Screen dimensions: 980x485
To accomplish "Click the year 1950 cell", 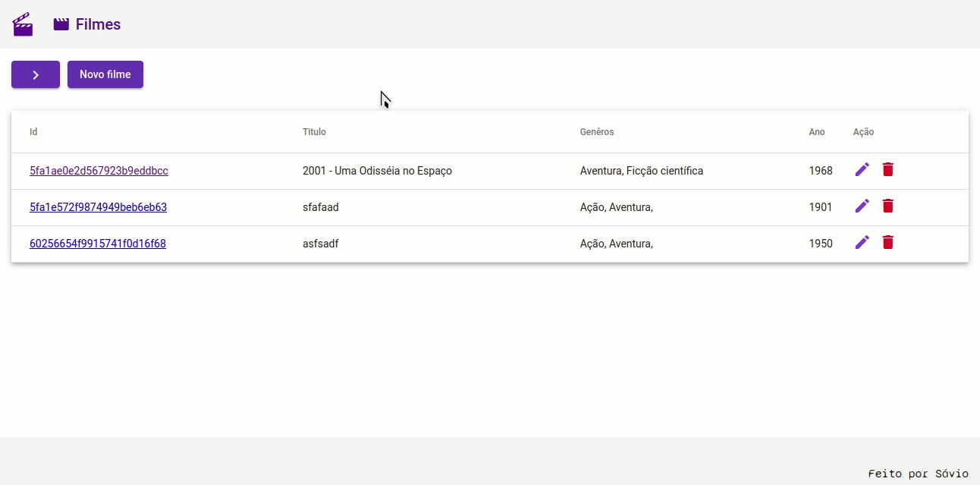I will (821, 244).
